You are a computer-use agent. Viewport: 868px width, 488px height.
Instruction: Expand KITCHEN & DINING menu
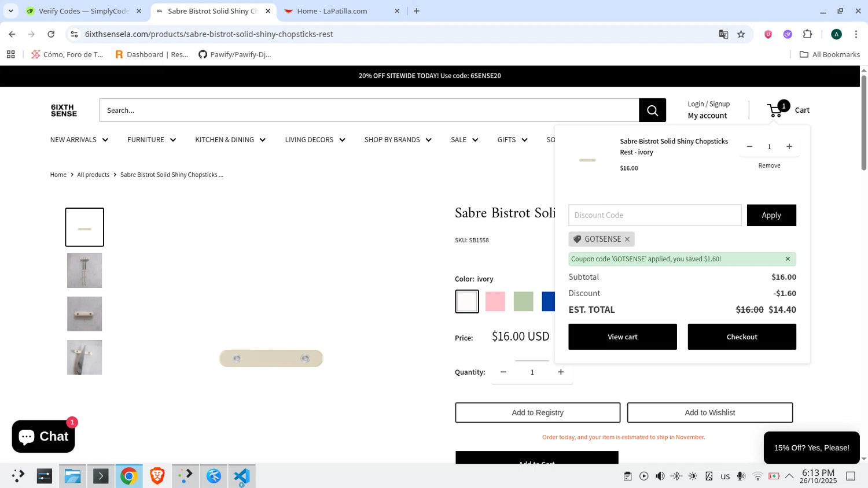(230, 140)
